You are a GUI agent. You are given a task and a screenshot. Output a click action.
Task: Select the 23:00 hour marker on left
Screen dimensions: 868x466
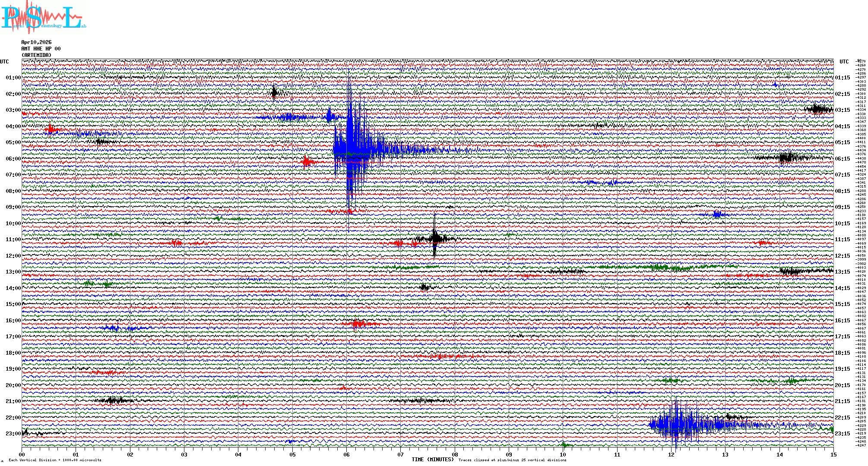pos(13,434)
